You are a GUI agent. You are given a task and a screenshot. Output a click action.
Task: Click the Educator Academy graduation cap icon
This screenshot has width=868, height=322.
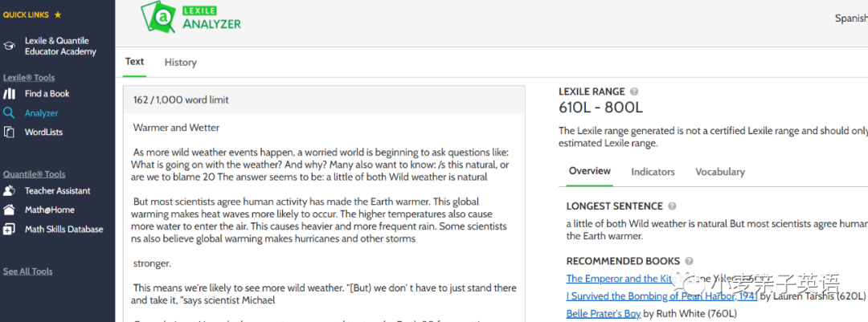coord(9,47)
